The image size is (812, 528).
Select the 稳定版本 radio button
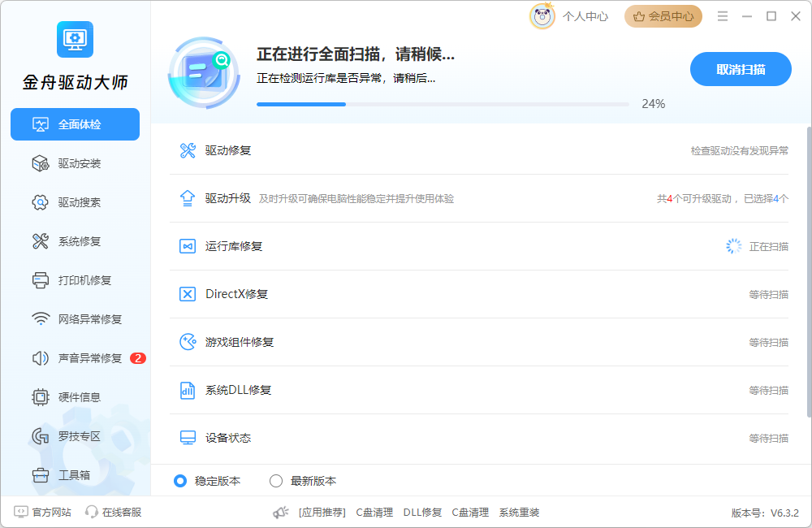click(180, 481)
